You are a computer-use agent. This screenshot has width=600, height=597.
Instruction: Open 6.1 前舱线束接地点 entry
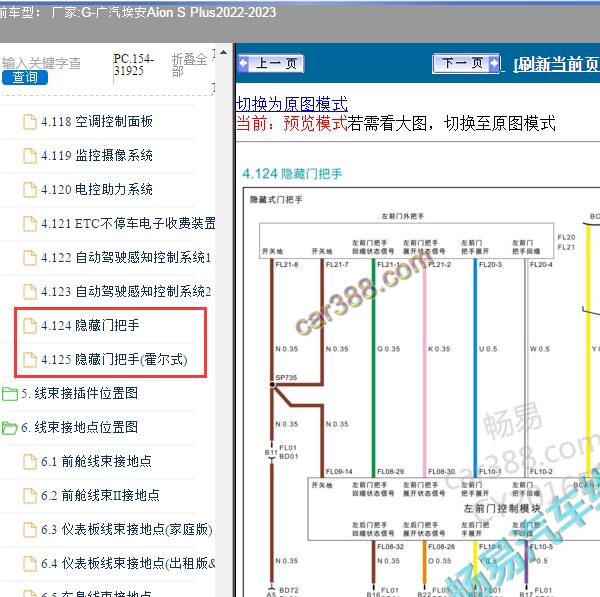pyautogui.click(x=96, y=461)
